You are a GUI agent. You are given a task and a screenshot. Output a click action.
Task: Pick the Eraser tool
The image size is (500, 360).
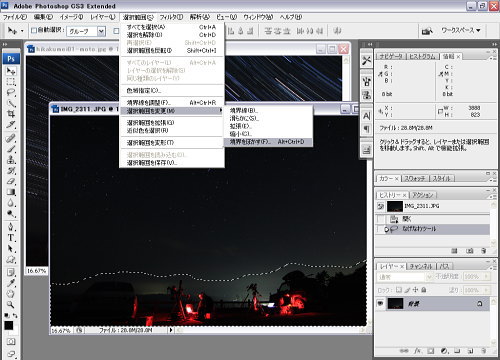click(x=11, y=181)
